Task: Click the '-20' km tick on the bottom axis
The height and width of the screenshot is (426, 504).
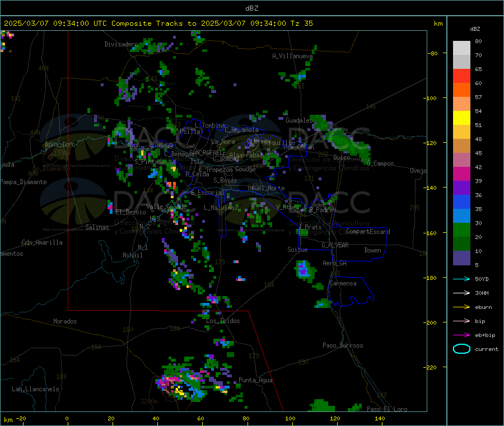Action: click(x=21, y=418)
